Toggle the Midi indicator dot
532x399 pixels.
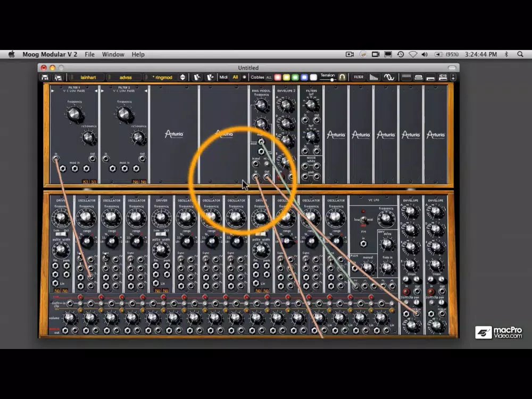[244, 77]
